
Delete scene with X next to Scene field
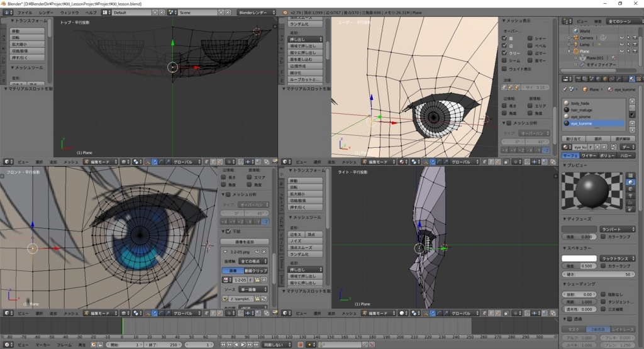click(x=228, y=13)
